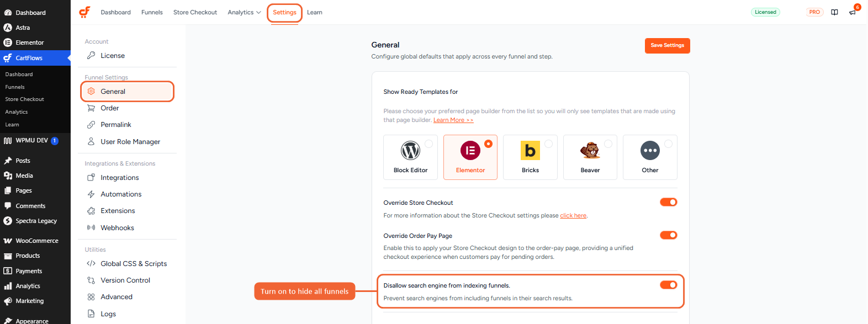This screenshot has width=868, height=324.
Task: Click the Logs document icon
Action: coord(91,314)
